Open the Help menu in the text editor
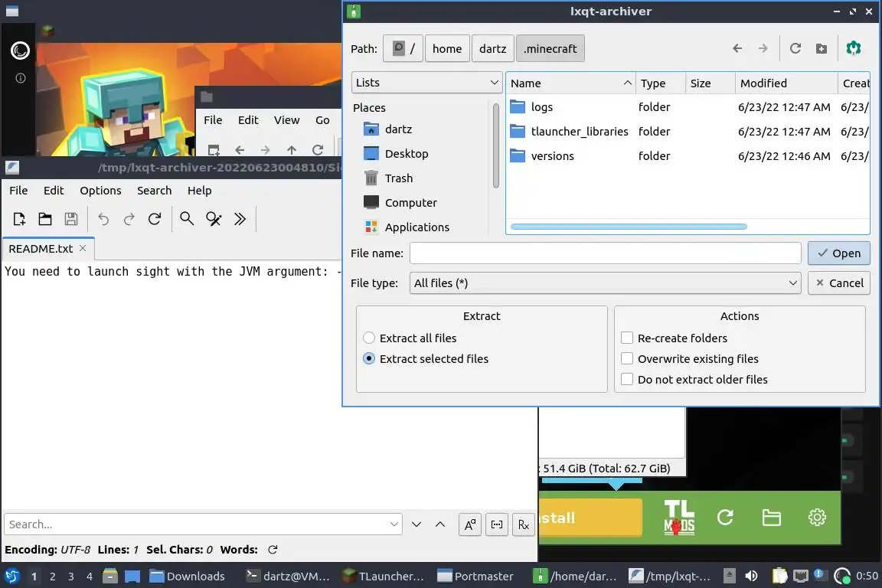The image size is (882, 588). (199, 191)
